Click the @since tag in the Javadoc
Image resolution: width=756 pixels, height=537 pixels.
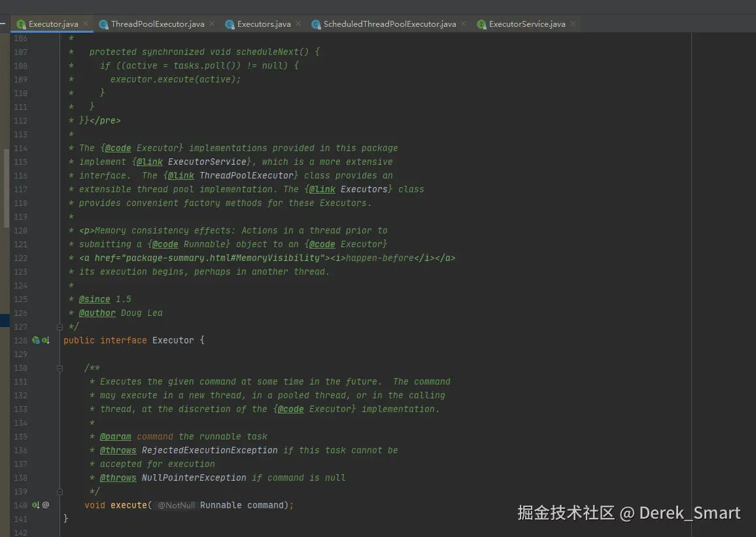coord(94,300)
